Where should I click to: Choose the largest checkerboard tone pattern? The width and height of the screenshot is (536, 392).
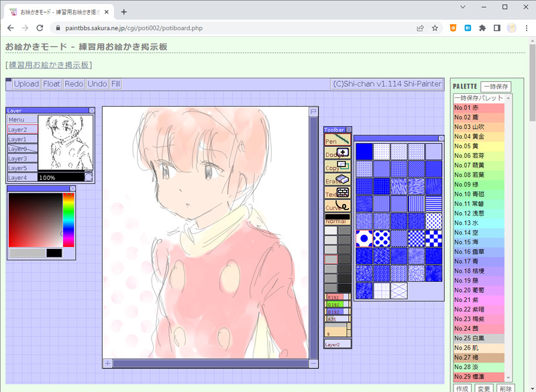click(434, 239)
